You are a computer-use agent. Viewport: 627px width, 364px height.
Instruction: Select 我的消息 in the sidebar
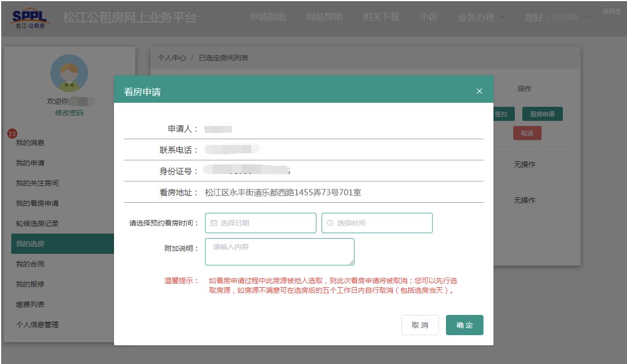point(30,143)
